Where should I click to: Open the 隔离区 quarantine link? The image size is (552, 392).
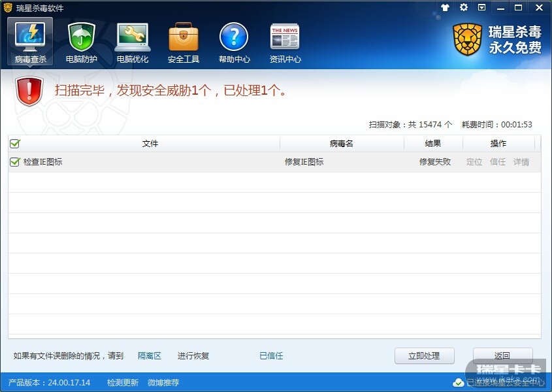(x=150, y=355)
